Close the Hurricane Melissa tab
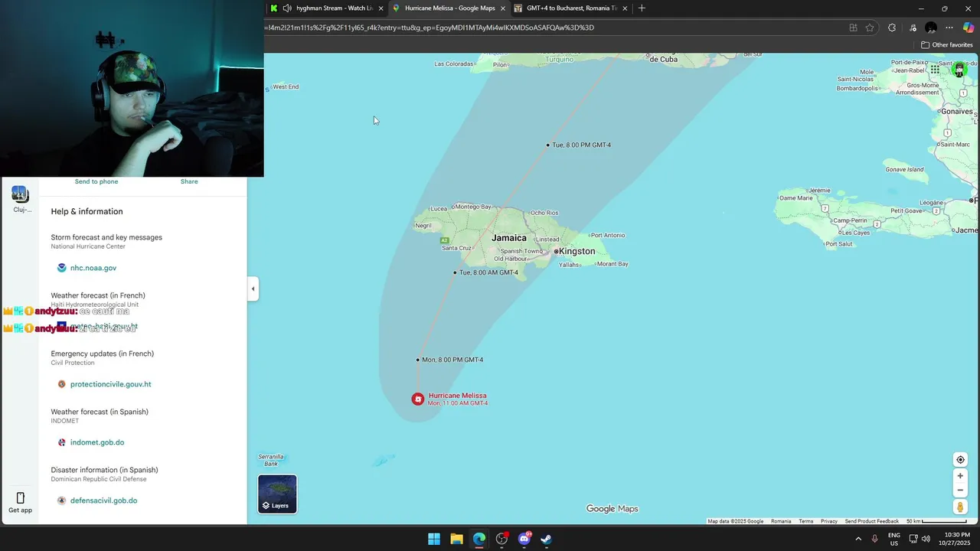980x551 pixels. click(503, 8)
